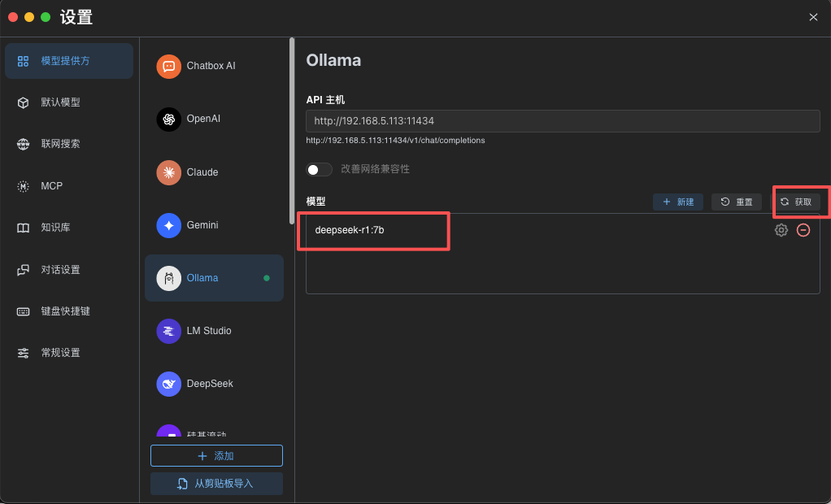Click the LM Studio provider icon
Screen dimensions: 831x504
168,331
